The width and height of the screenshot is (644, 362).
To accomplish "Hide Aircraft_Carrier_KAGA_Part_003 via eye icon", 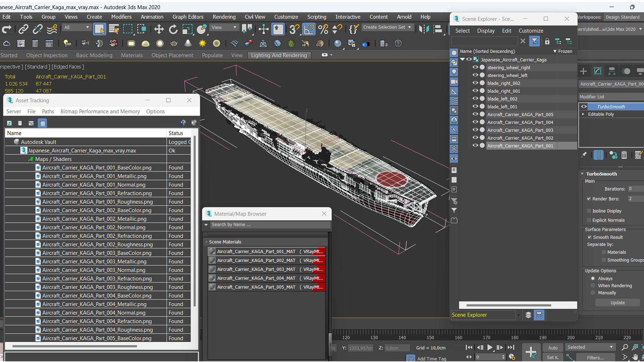I will pyautogui.click(x=475, y=130).
